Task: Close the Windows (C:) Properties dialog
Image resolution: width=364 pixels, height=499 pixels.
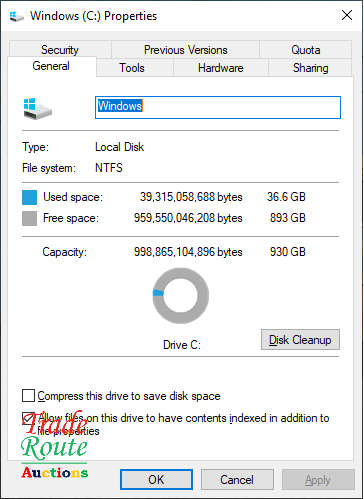Action: pos(347,15)
